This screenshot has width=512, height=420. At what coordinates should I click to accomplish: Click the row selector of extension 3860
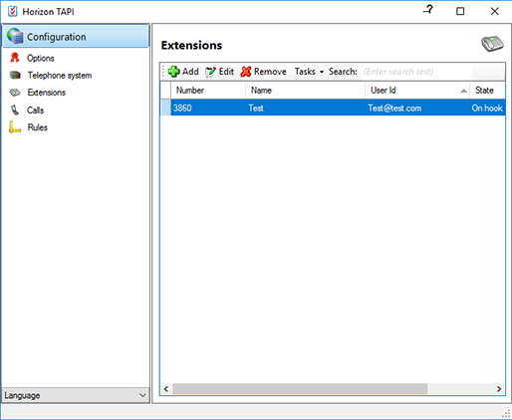pyautogui.click(x=165, y=107)
